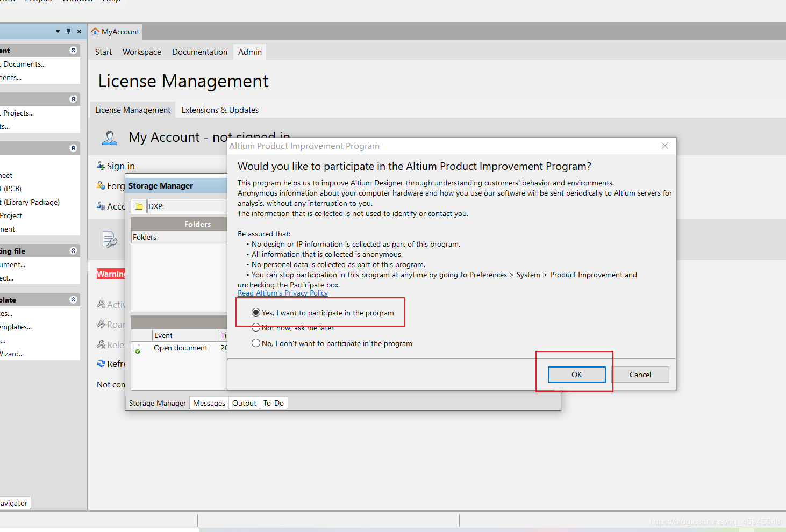Click the Forgot password lock icon
This screenshot has width=786, height=532.
pyautogui.click(x=101, y=185)
